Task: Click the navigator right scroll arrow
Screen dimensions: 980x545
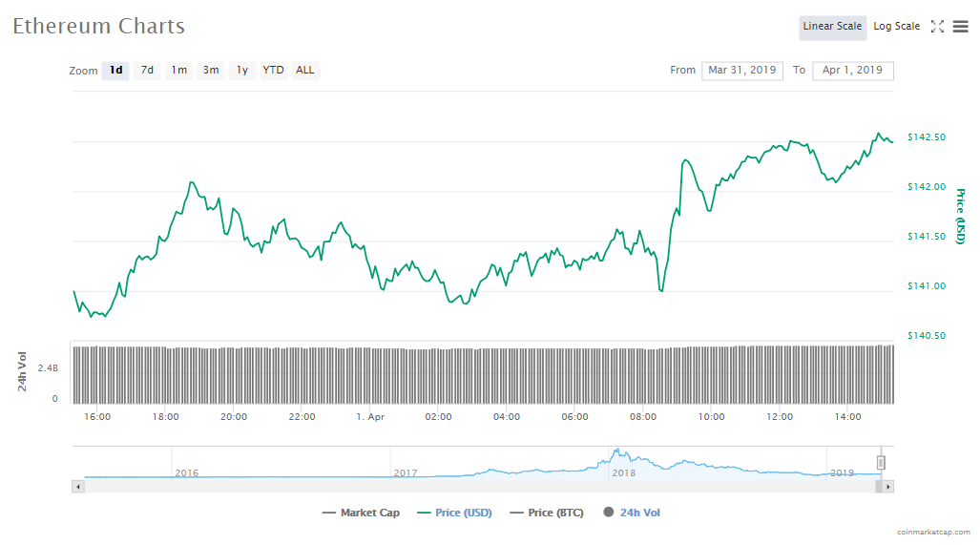Action: [x=887, y=487]
